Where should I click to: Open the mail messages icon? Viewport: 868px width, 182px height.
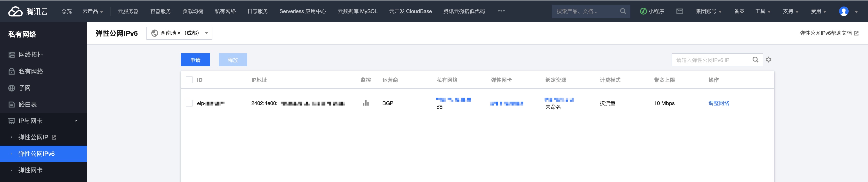coord(680,11)
